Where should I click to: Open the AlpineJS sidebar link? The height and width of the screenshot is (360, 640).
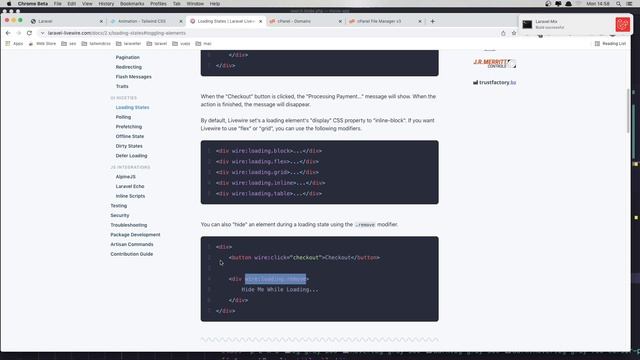tap(125, 177)
